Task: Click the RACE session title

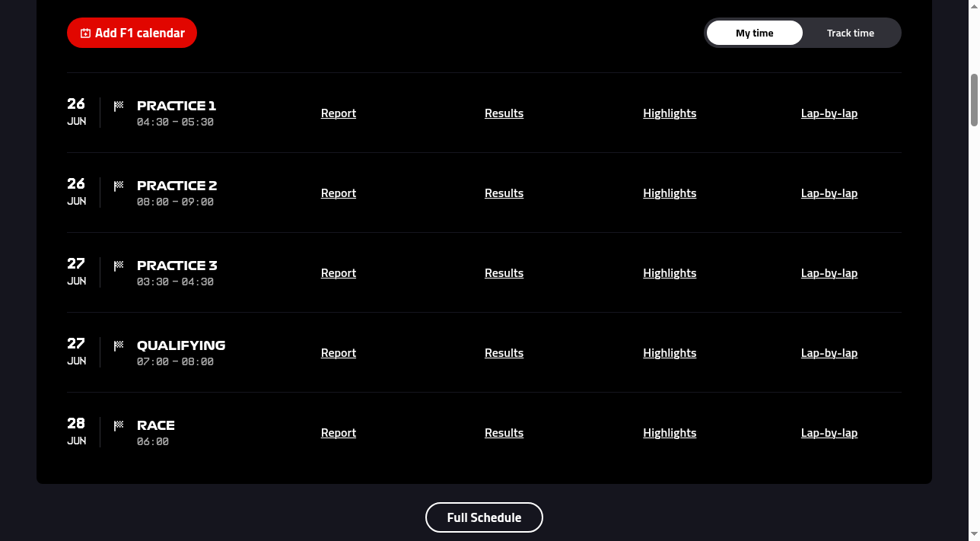Action: coord(156,425)
